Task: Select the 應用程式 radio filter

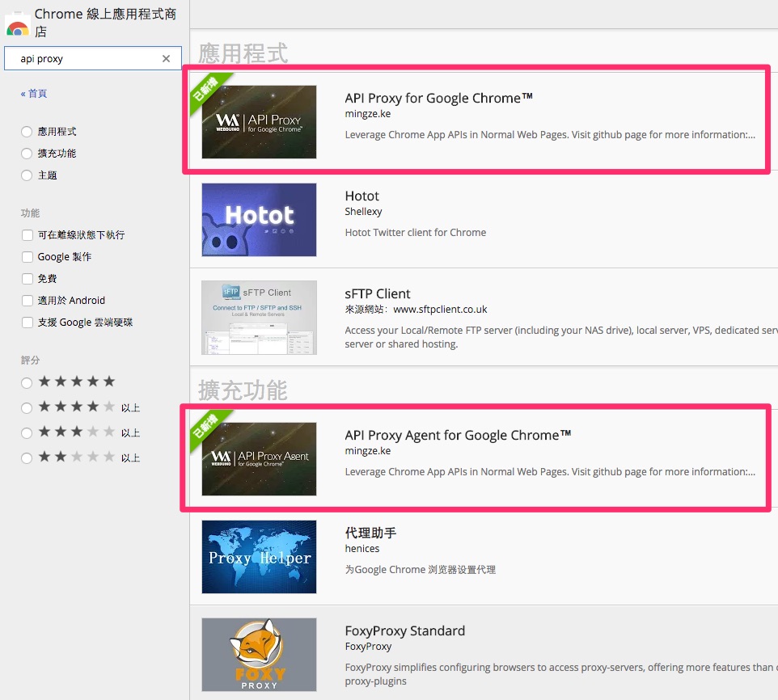Action: [27, 132]
